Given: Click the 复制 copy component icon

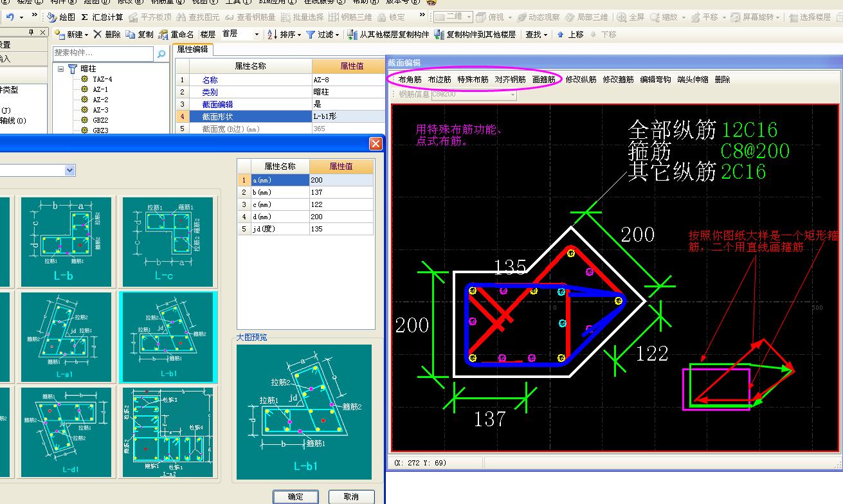Looking at the screenshot, I should click(140, 35).
